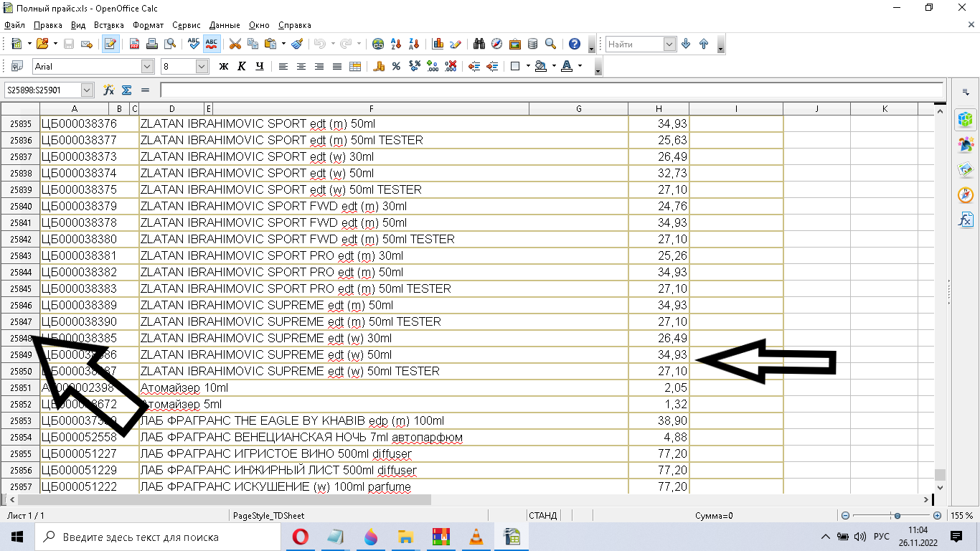Center cell text horizontally
This screenshot has height=551, width=980.
[301, 67]
